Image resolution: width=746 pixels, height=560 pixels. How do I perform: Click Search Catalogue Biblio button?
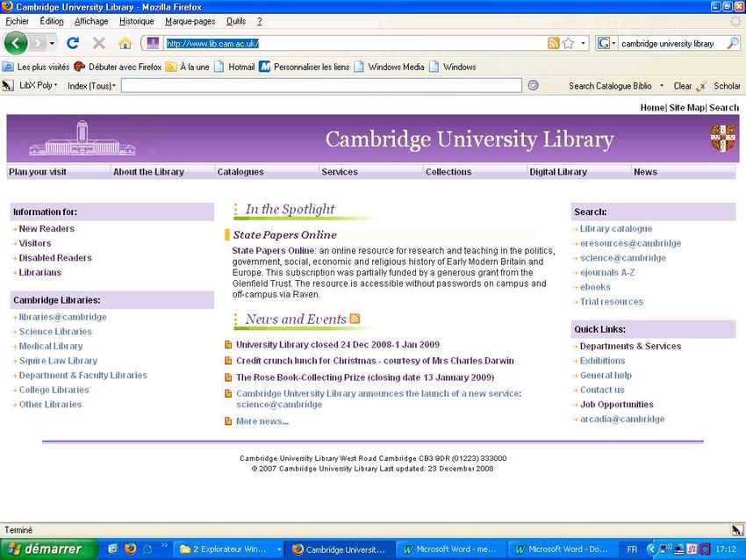pyautogui.click(x=610, y=86)
